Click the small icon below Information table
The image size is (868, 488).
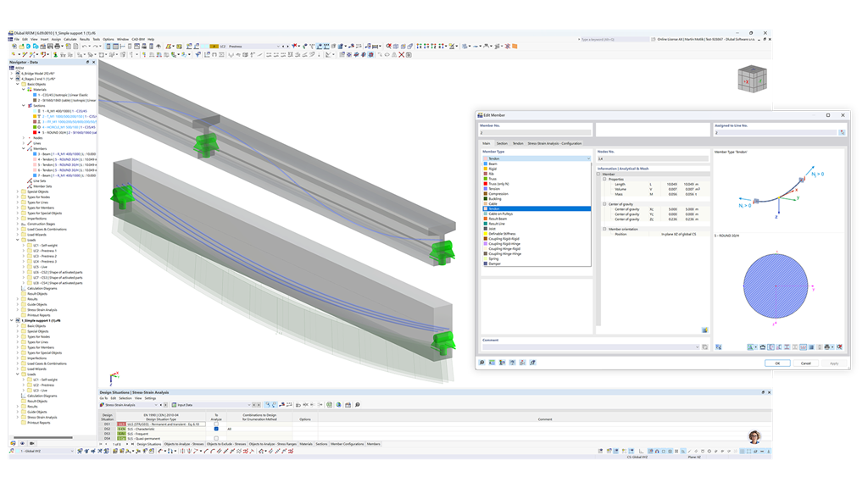(x=704, y=330)
